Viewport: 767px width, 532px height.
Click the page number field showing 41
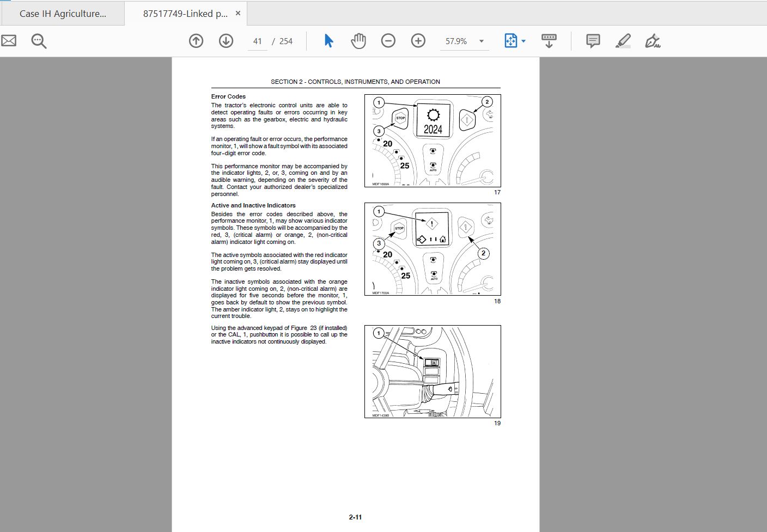(258, 41)
